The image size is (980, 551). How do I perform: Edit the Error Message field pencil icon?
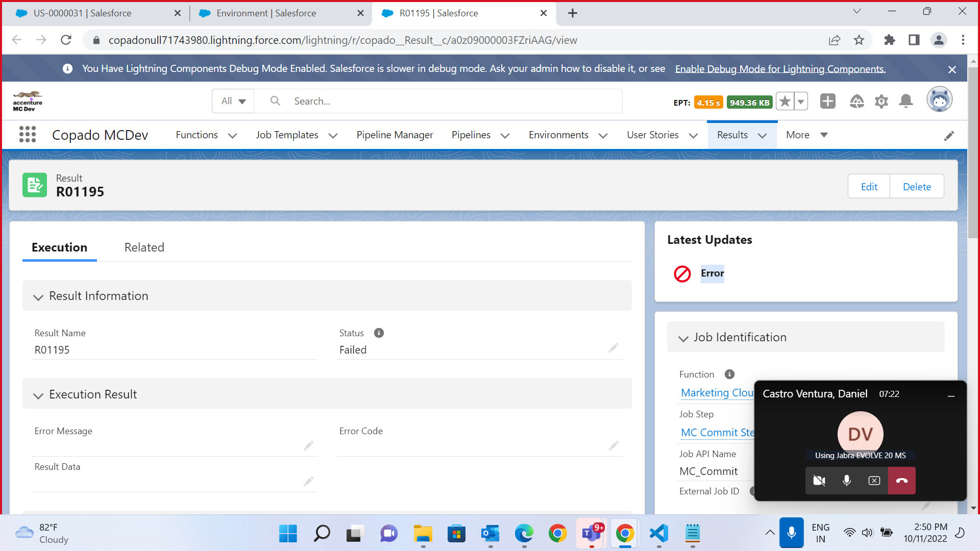(308, 445)
